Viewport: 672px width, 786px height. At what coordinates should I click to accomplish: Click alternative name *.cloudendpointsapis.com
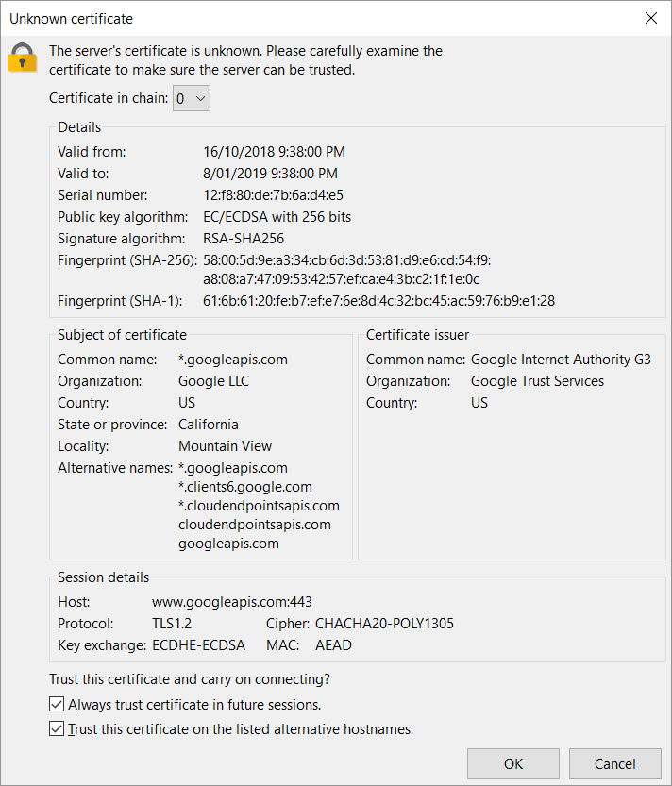coord(259,506)
